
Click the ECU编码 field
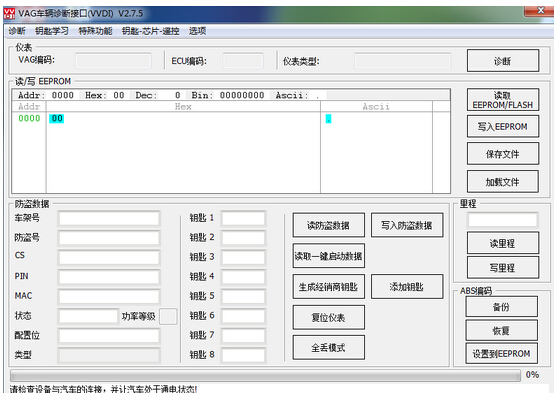coord(243,61)
